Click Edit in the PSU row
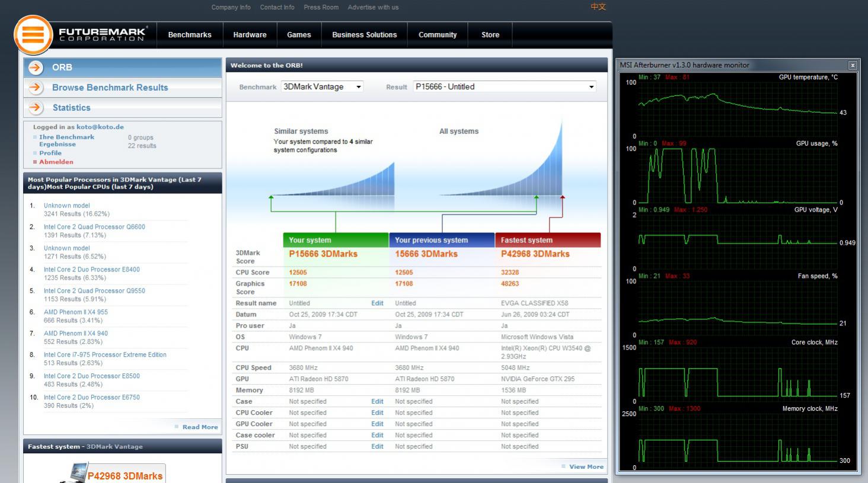Image resolution: width=868 pixels, height=483 pixels. point(377,446)
